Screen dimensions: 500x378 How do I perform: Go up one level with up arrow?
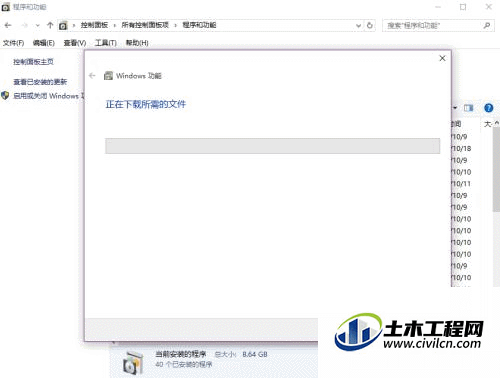(x=50, y=25)
